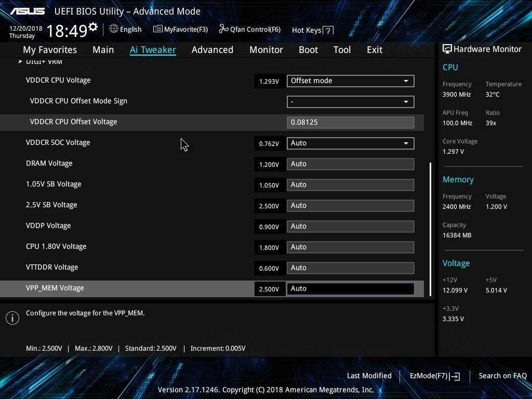Switch to the Main tab

coord(103,50)
